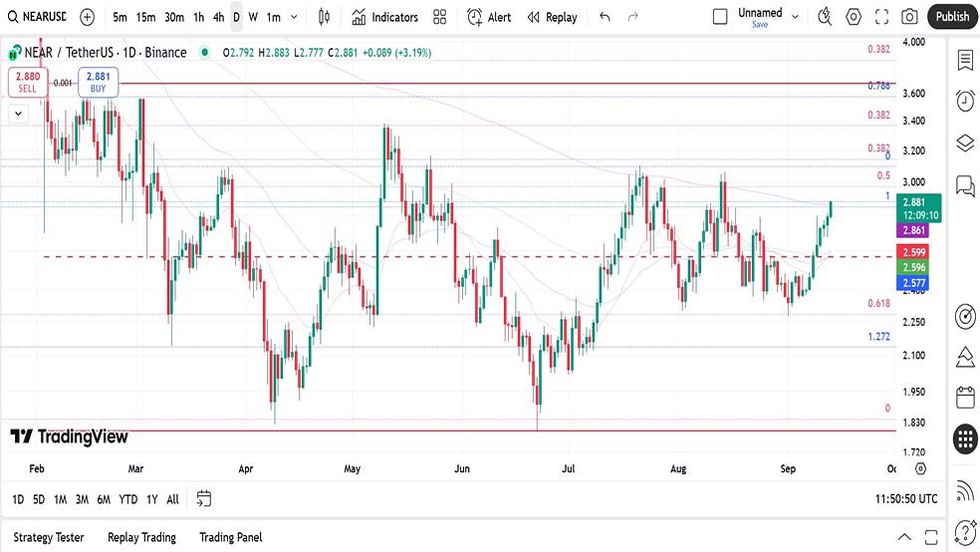Start bar Replay mode
This screenshot has width=980, height=552.
(x=553, y=17)
